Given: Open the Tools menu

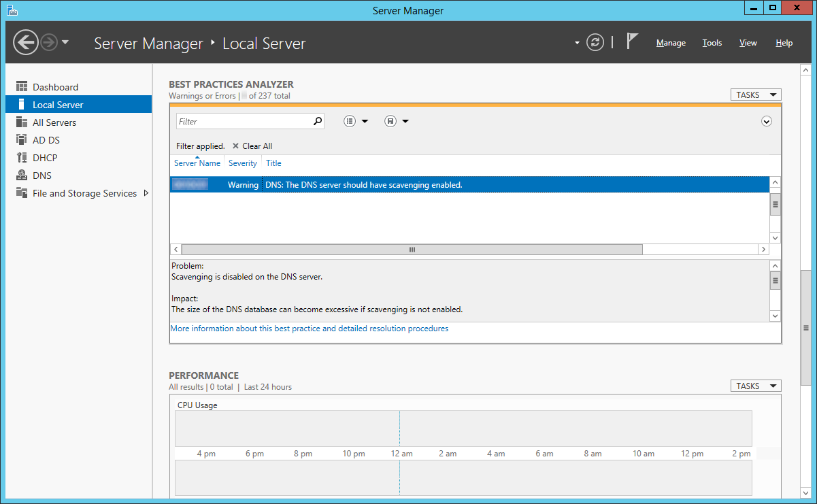Looking at the screenshot, I should (712, 43).
